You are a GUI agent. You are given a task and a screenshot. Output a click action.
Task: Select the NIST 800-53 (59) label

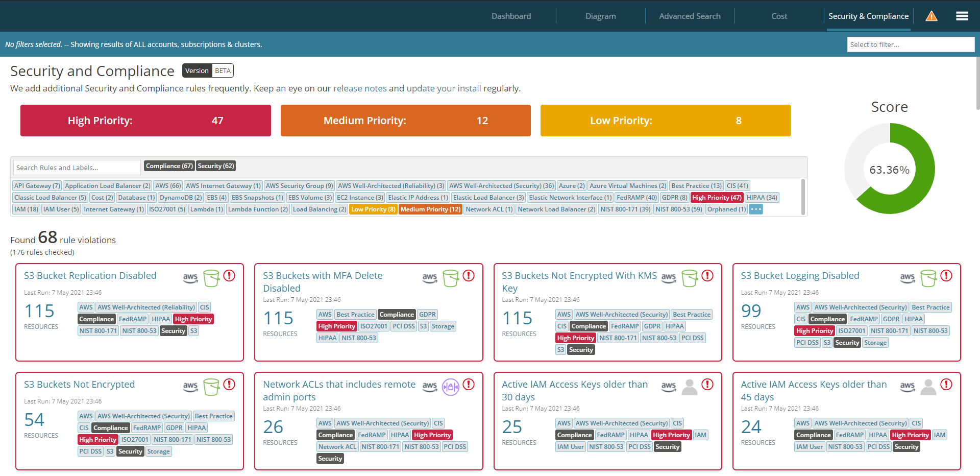[679, 209]
